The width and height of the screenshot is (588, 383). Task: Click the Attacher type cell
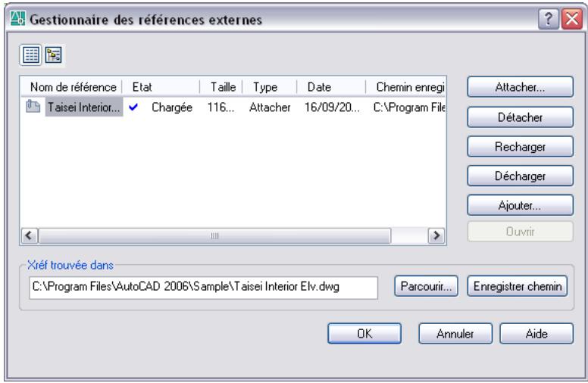tap(270, 107)
